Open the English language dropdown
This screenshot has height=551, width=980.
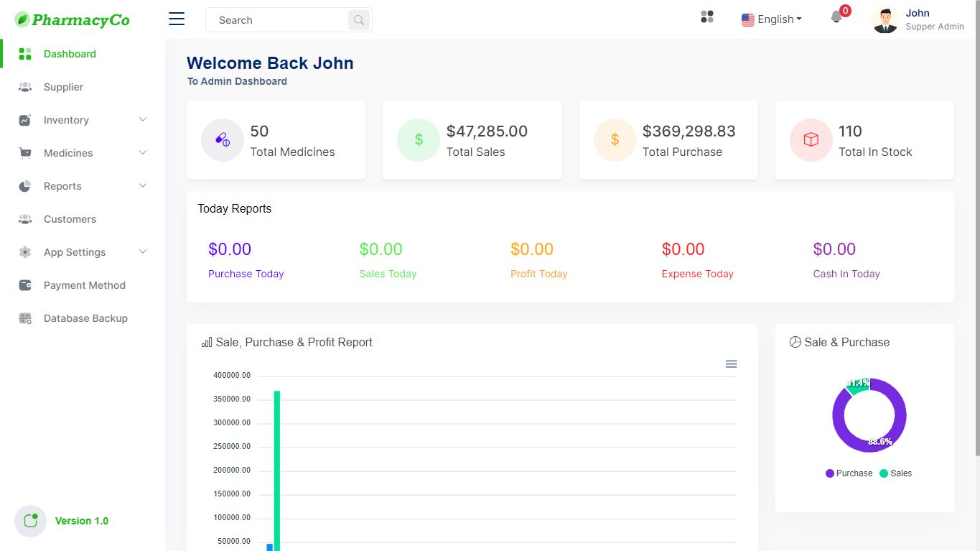point(772,19)
